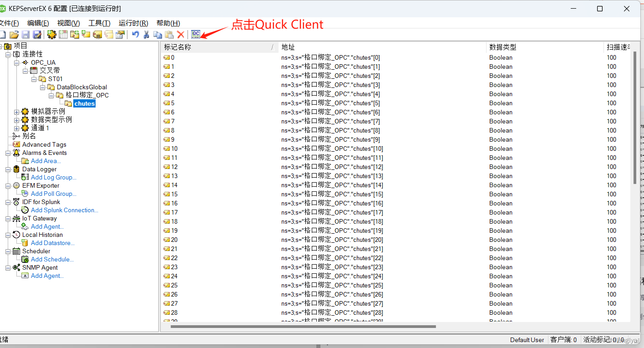
Task: Click the Add Datastore... link
Action: [53, 243]
